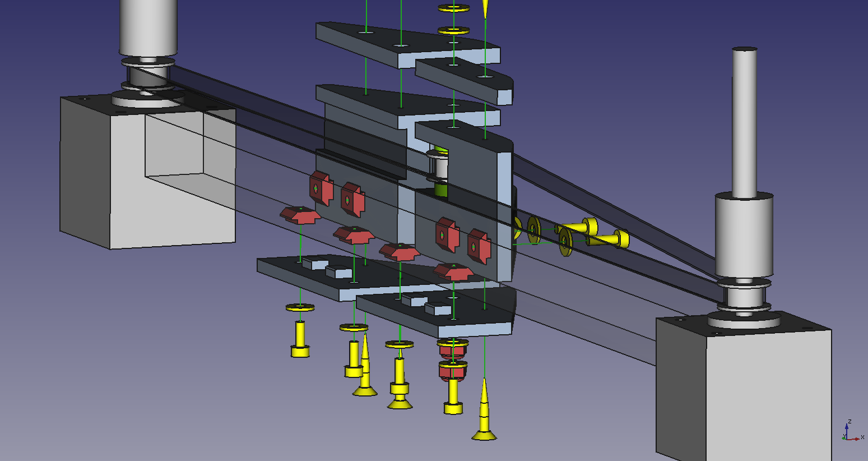Image resolution: width=868 pixels, height=461 pixels.
Task: Select the rightmost horizontal yellow bolt
Action: tap(609, 239)
